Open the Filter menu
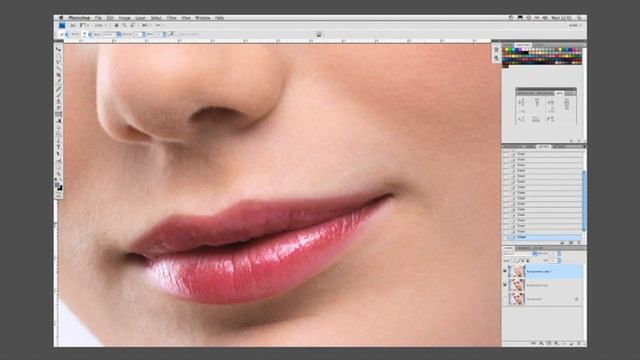Screen dimensions: 640x360 click(171, 18)
